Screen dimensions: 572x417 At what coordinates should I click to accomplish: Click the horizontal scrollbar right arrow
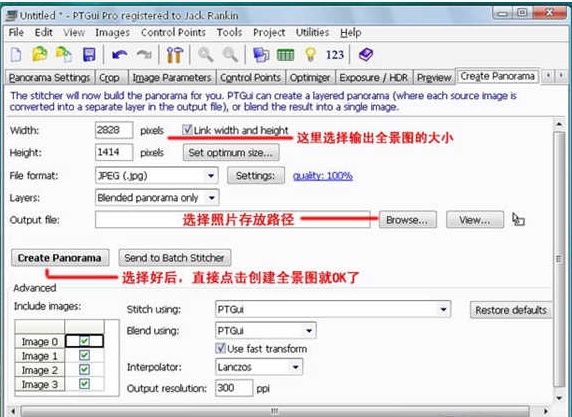(546, 412)
